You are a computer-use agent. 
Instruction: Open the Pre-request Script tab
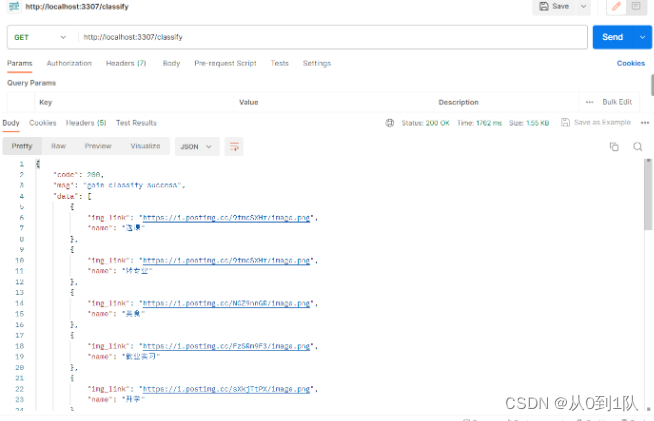click(x=225, y=63)
